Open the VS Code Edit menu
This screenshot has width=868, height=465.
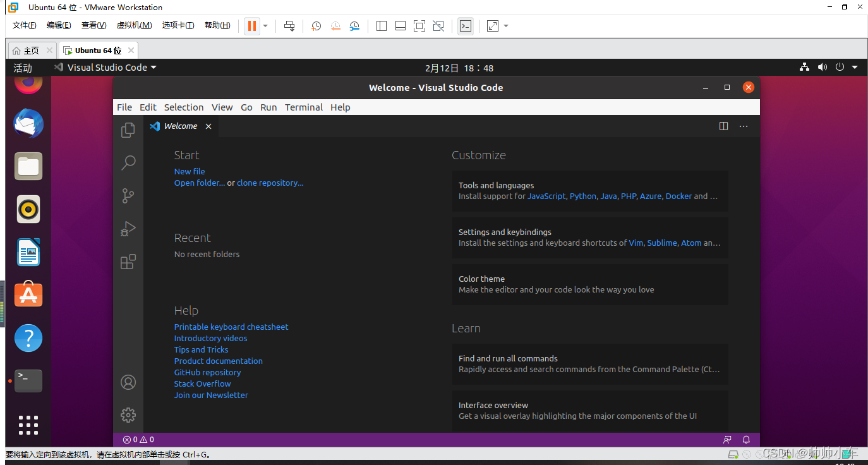click(x=148, y=107)
